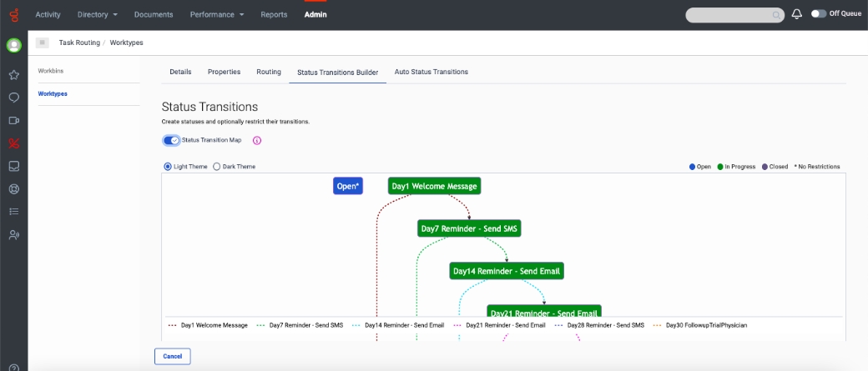Open the favorites star in sidebar
Screen dimensions: 868x371
click(x=13, y=75)
